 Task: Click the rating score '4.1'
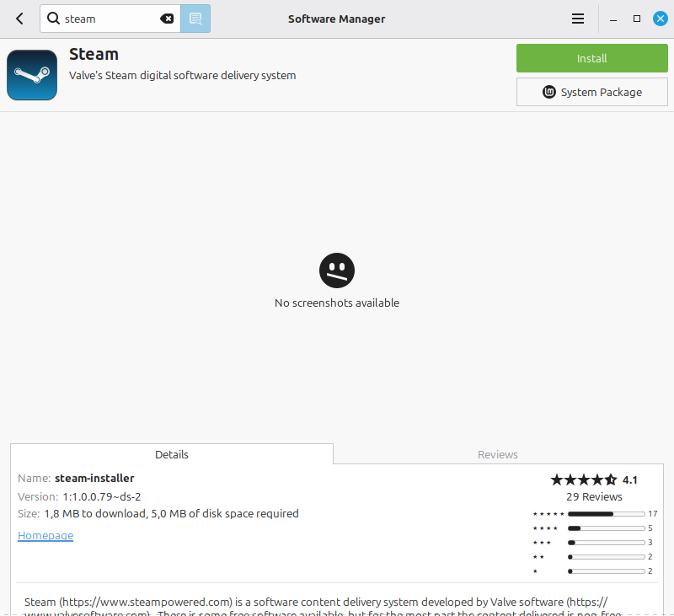pyautogui.click(x=629, y=479)
